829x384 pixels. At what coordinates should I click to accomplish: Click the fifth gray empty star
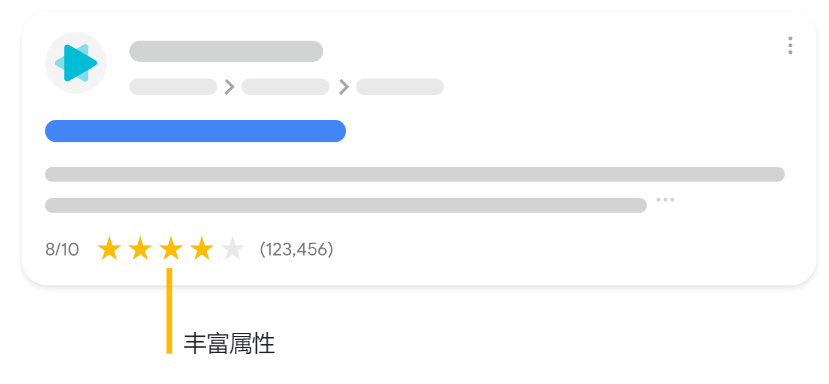click(x=233, y=249)
